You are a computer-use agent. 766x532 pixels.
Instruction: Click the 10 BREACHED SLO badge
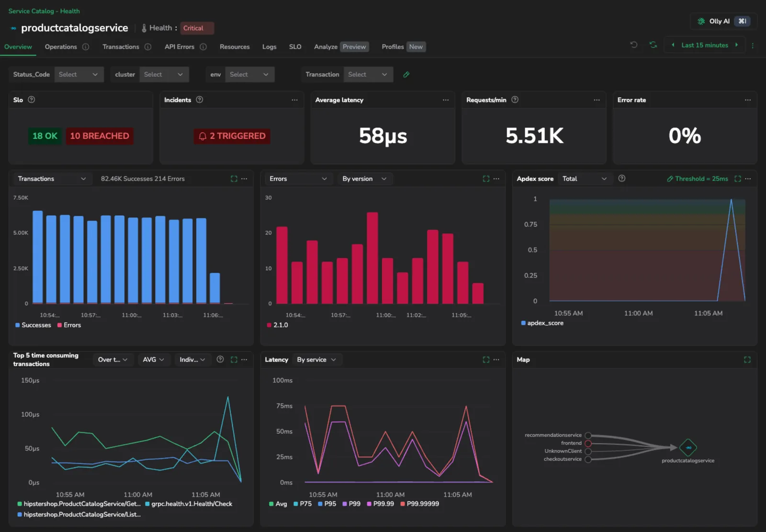(100, 136)
